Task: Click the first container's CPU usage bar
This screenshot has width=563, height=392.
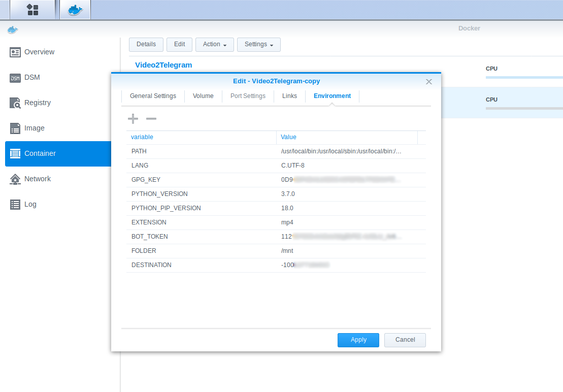Action: pyautogui.click(x=524, y=78)
